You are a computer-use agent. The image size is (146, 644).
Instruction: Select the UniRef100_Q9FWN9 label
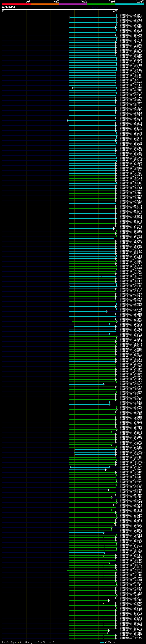131,633
